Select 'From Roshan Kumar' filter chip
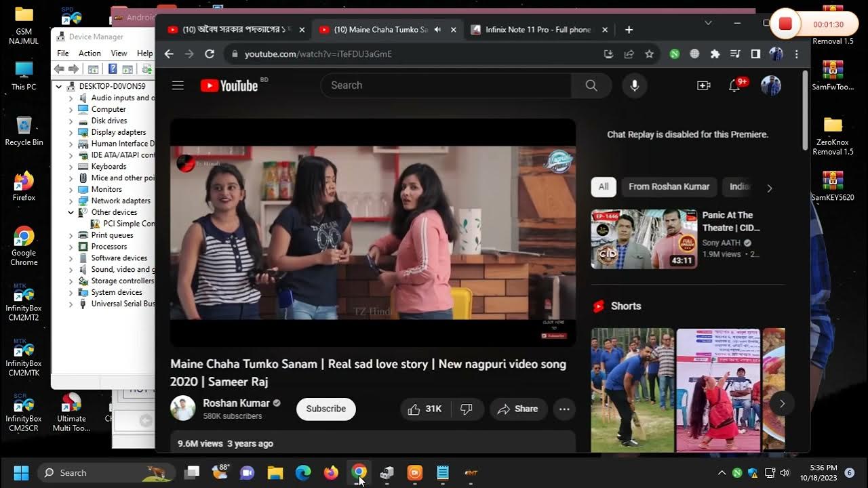Image resolution: width=868 pixels, height=488 pixels. pyautogui.click(x=669, y=186)
